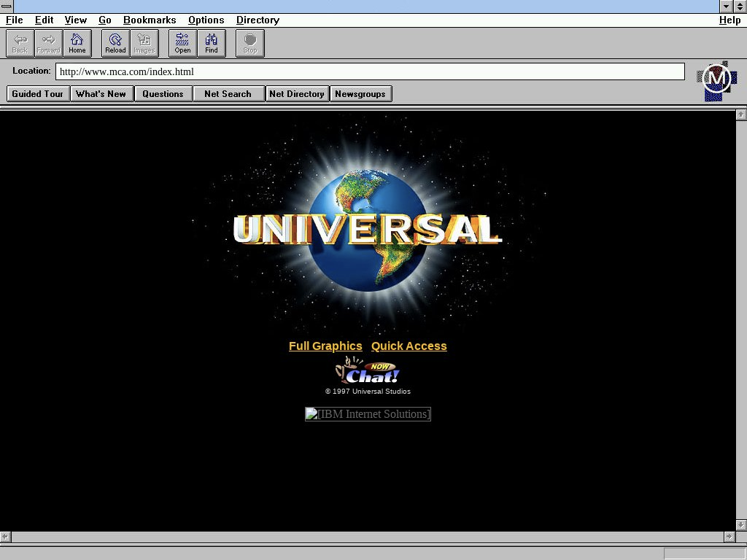Click the Quick Access link
The image size is (747, 560).
click(409, 346)
